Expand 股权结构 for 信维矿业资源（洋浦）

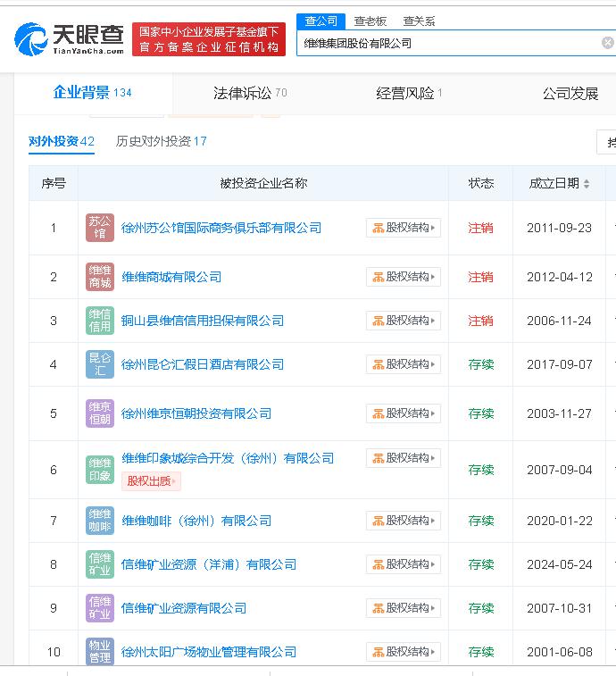(x=404, y=564)
